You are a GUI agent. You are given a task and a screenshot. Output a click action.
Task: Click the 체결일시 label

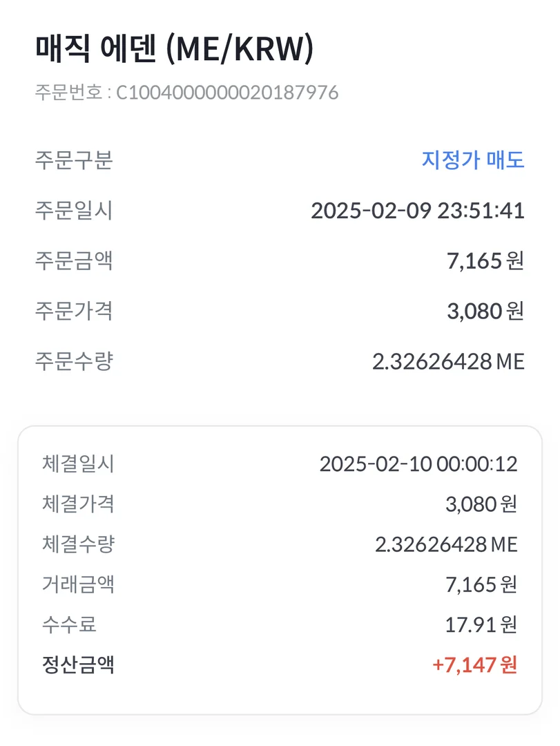pos(78,464)
